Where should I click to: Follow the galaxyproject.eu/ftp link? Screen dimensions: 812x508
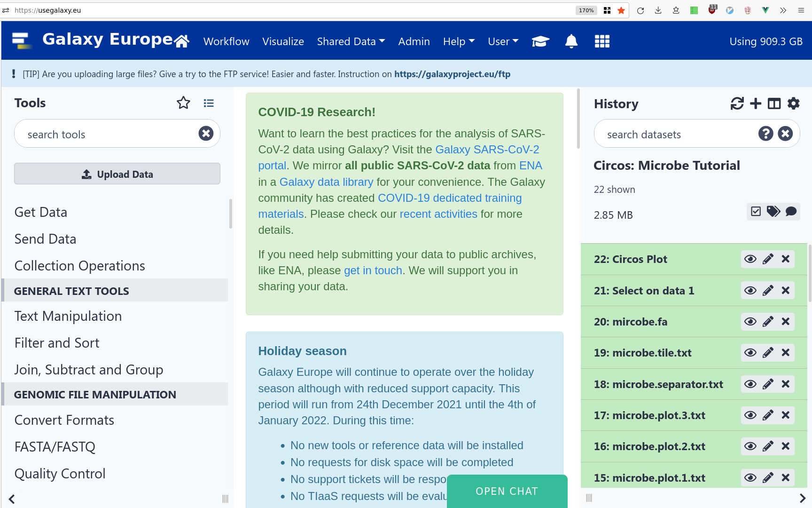tap(452, 74)
